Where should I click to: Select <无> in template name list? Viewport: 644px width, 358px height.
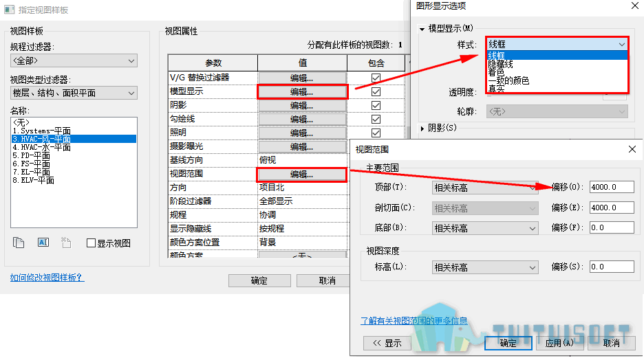click(x=21, y=122)
